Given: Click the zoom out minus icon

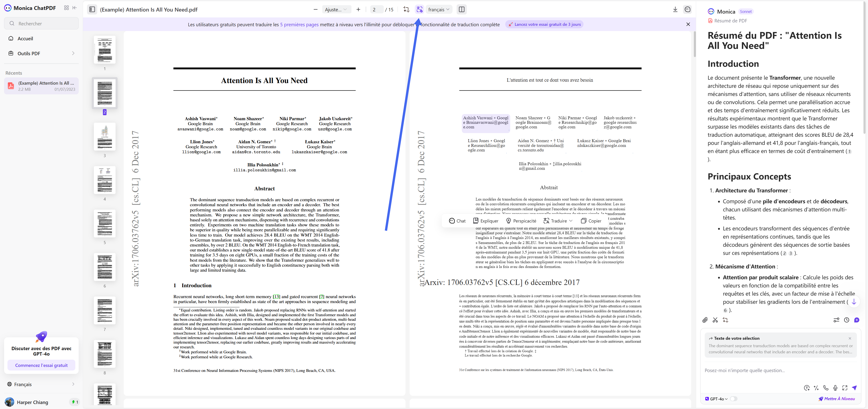Looking at the screenshot, I should point(315,10).
